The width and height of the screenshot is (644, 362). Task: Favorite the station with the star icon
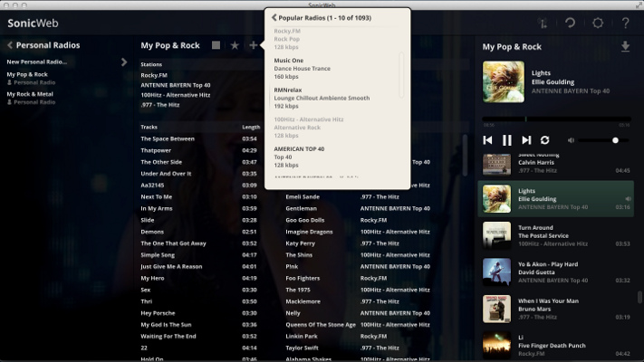(235, 45)
